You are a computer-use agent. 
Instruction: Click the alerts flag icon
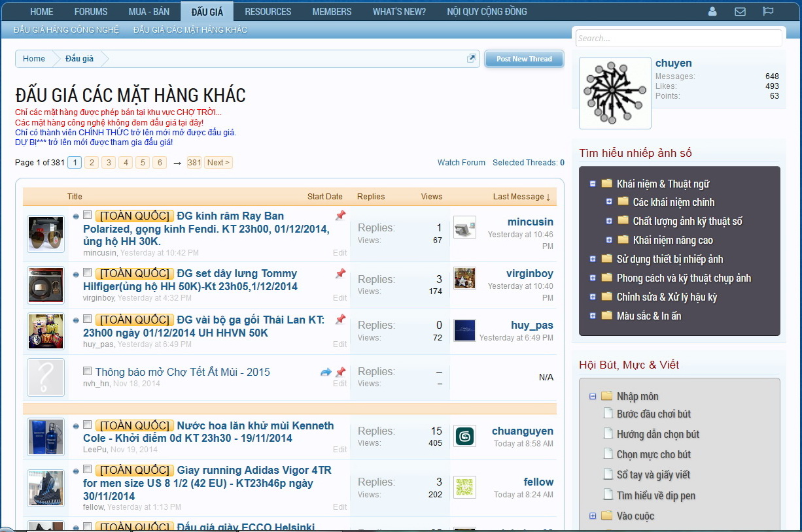coord(769,12)
